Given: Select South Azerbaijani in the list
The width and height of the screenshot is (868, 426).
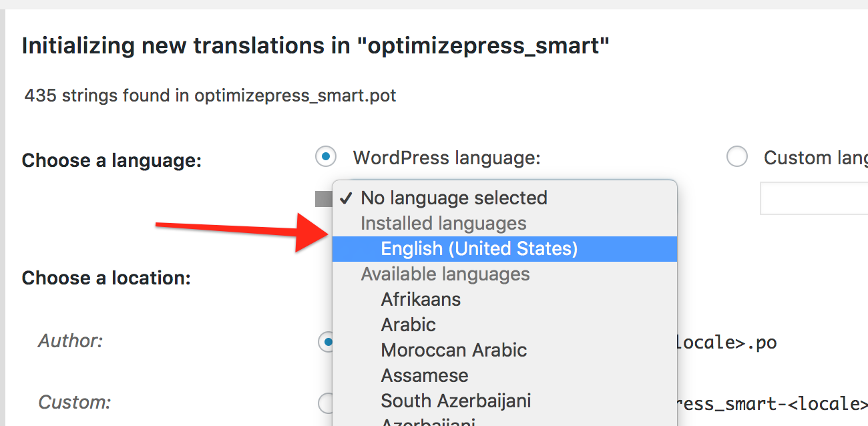Looking at the screenshot, I should [x=455, y=401].
